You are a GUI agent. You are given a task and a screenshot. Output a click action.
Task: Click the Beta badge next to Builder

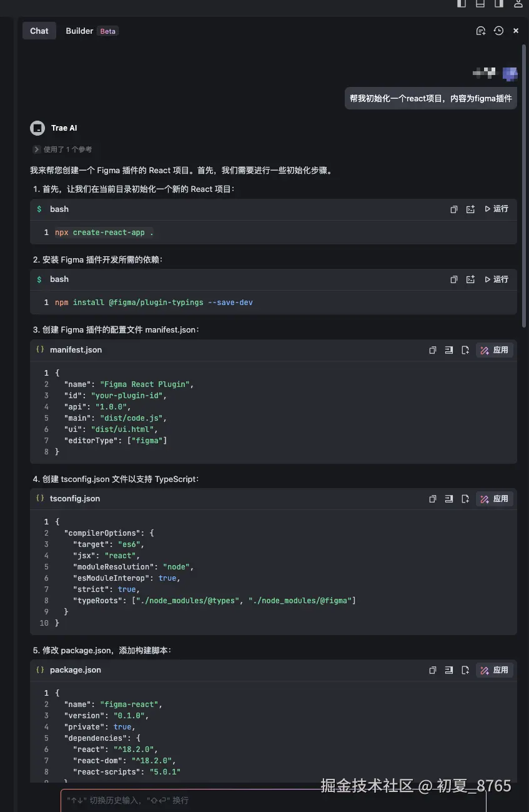pos(108,31)
